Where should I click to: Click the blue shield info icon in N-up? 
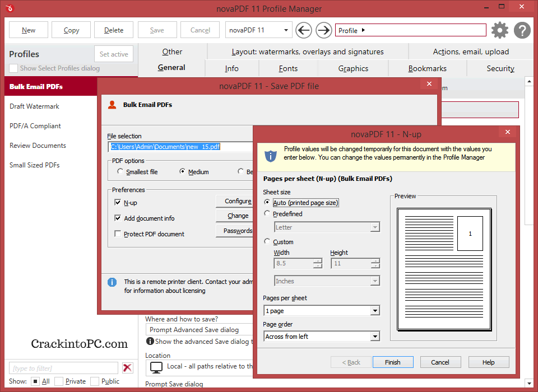[271, 156]
